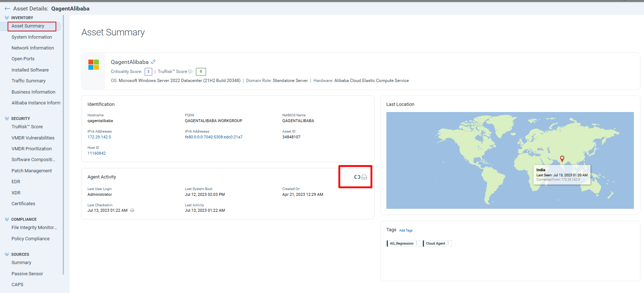Click the Criticality Score value 2
This screenshot has height=293, width=644.
148,72
